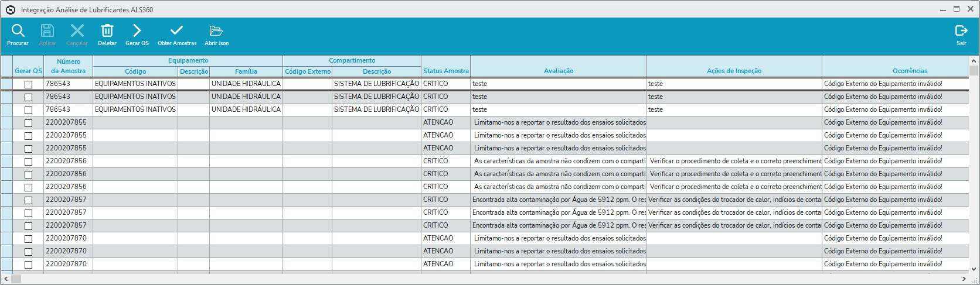Check Gerar OS for first 2200207857 row
Screen dimensions: 980x285
pyautogui.click(x=28, y=200)
